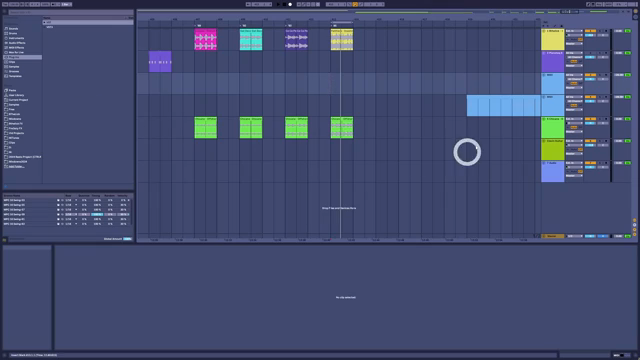Image resolution: width=640 pixels, height=360 pixels.
Task: Arm the transport Record button
Action: coord(290,4)
